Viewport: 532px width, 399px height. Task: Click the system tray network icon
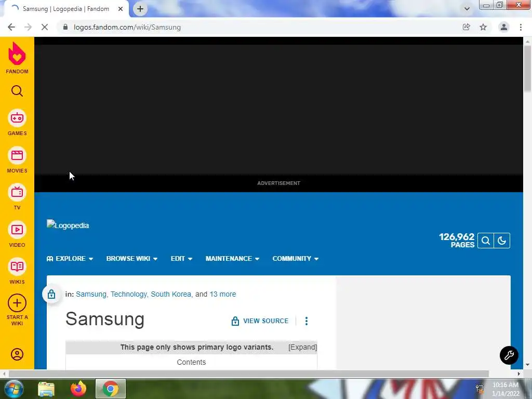[x=480, y=389]
